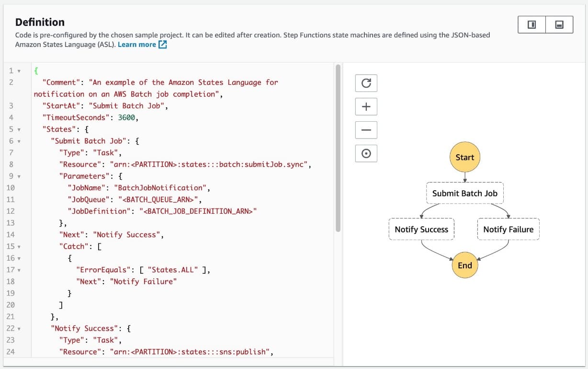
Task: Click line number 14 in the gutter
Action: [x=11, y=235]
